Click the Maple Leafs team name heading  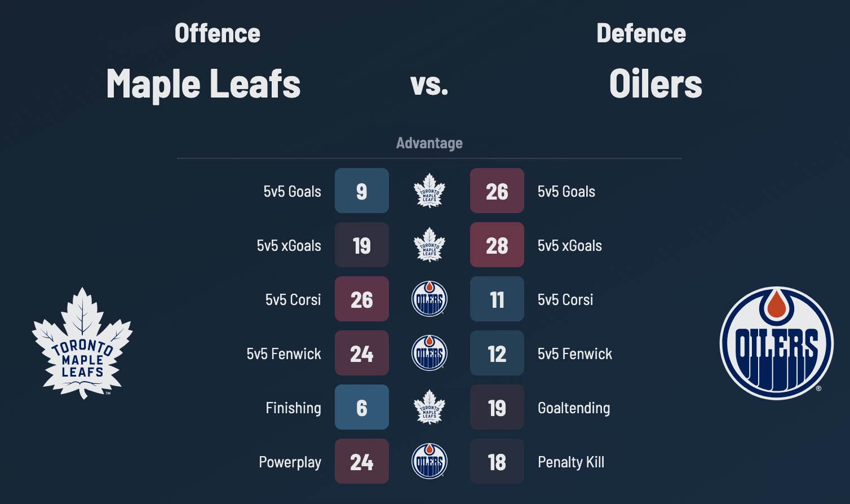(x=203, y=83)
